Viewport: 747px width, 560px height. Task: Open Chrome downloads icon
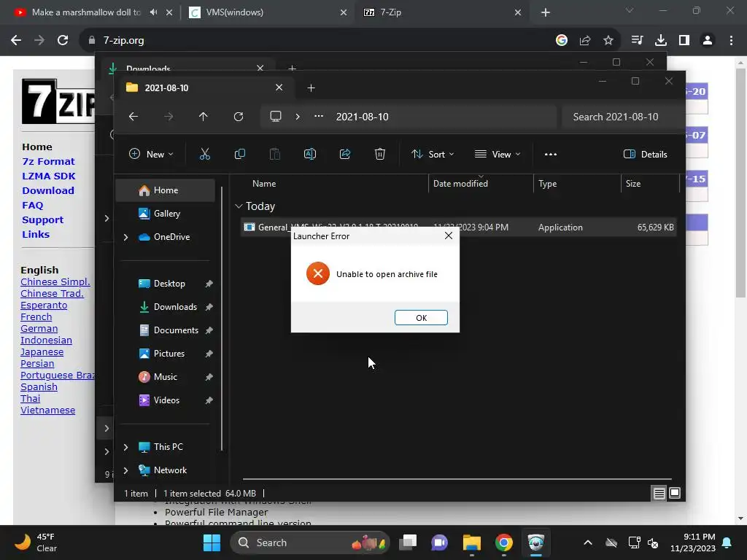click(661, 41)
